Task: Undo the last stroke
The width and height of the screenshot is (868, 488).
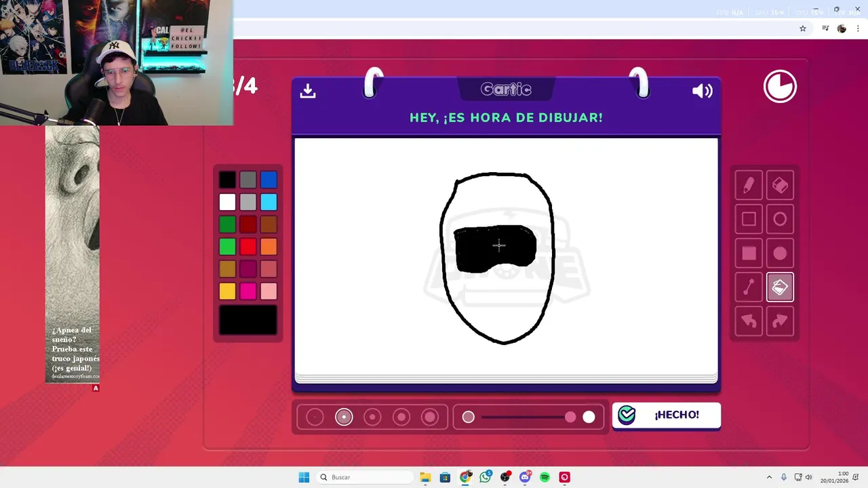Action: [x=749, y=321]
